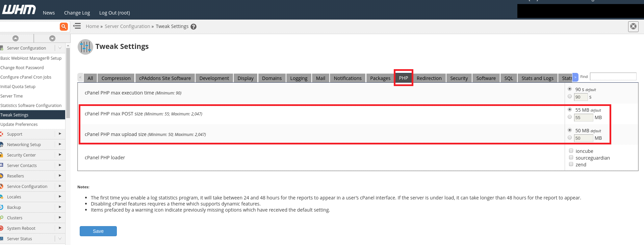Log Out as root
Image resolution: width=644 pixels, height=245 pixels.
point(114,13)
